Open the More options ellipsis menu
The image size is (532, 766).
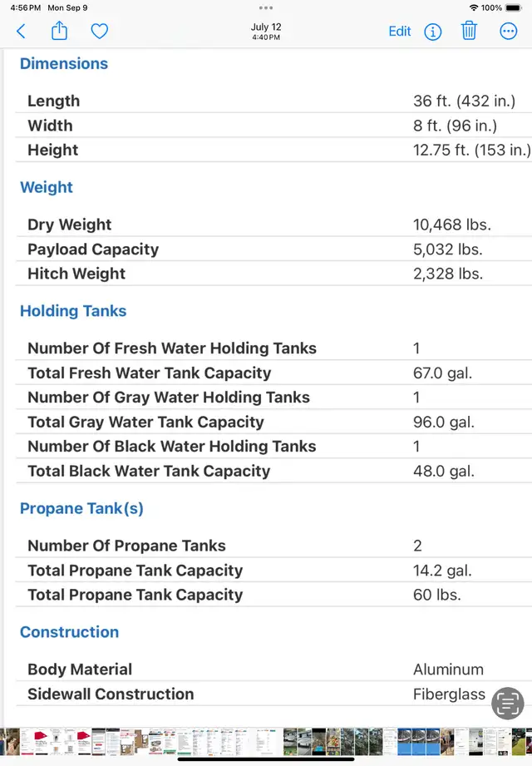click(508, 32)
